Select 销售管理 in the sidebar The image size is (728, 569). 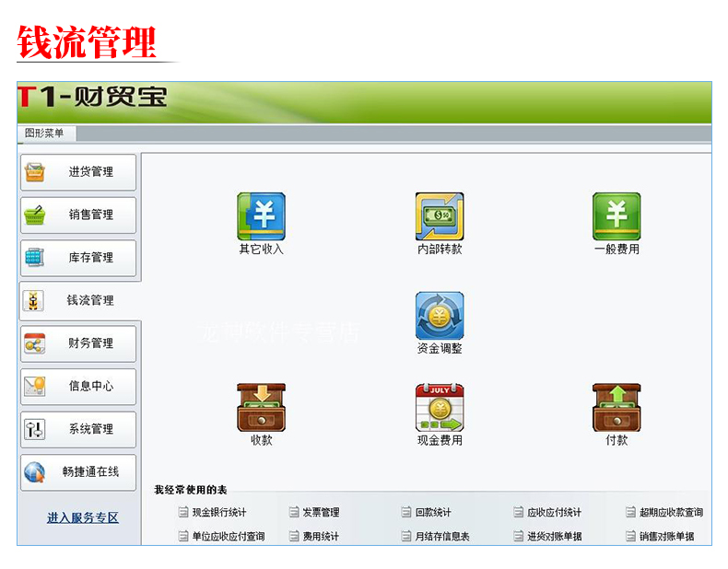[78, 215]
